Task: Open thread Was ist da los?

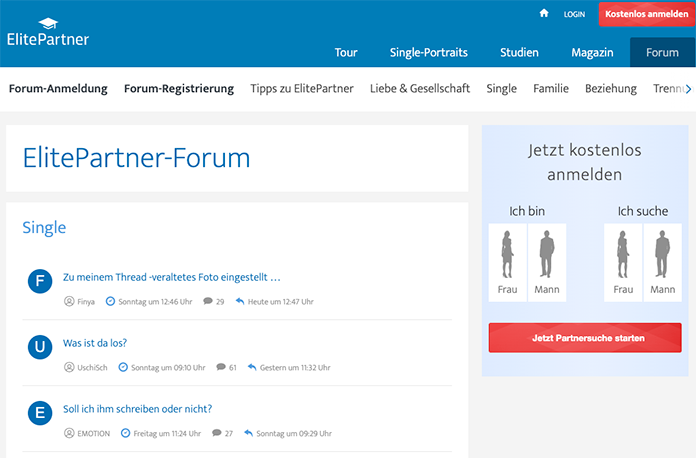Action: 95,343
